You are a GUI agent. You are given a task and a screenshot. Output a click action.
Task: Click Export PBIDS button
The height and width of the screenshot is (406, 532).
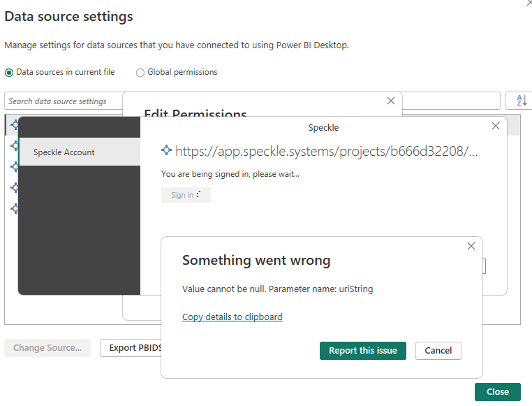131,348
